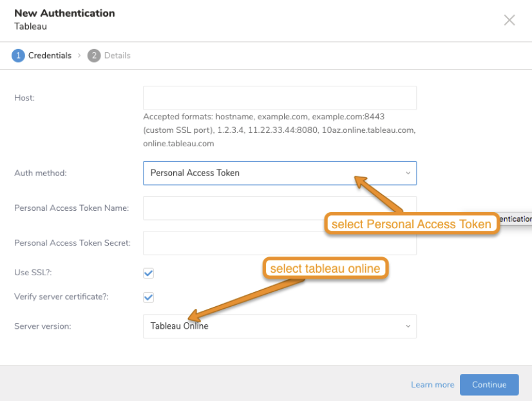Click the step 1 number circle

tap(17, 55)
